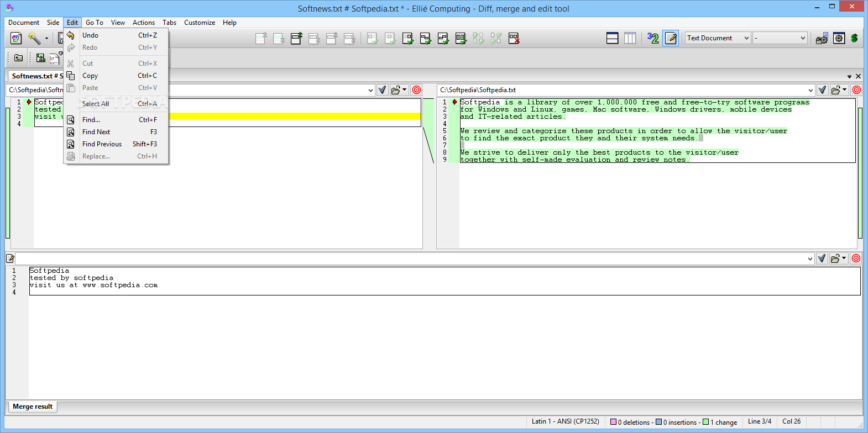The image size is (868, 433).
Task: Click the right pane vertical scrollbar
Action: point(860,173)
